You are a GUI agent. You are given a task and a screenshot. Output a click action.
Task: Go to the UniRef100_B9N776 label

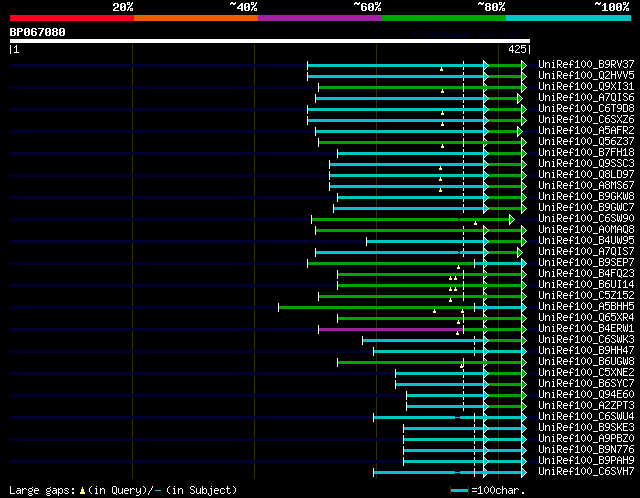coord(586,450)
